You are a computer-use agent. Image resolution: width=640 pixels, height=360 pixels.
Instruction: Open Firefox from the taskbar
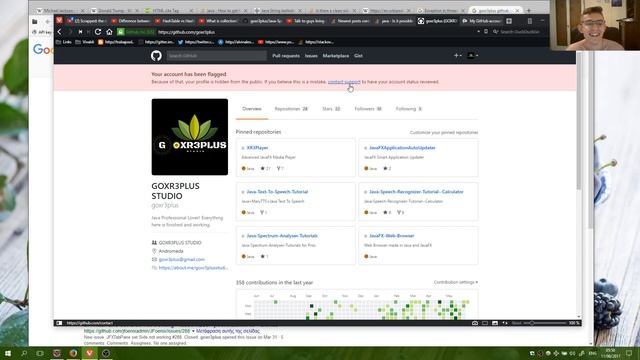73,353
